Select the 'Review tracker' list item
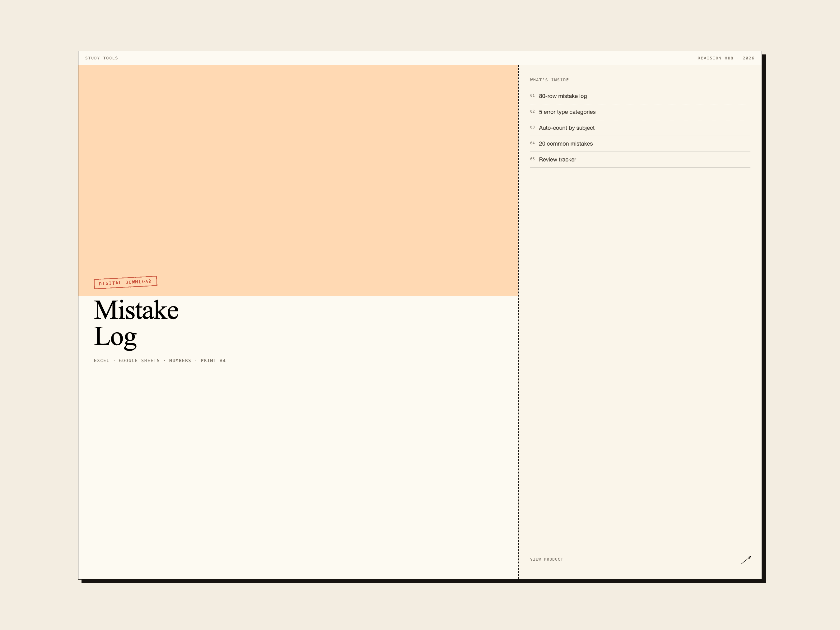This screenshot has width=840, height=630. tap(640, 160)
